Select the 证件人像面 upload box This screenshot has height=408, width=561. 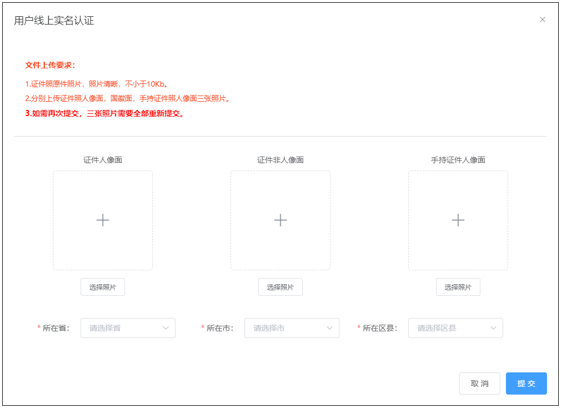click(x=103, y=220)
